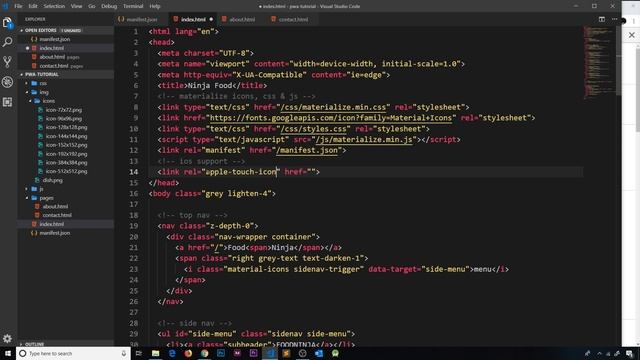Switch to the manifest.json tab
The height and width of the screenshot is (360, 640).
click(141, 19)
